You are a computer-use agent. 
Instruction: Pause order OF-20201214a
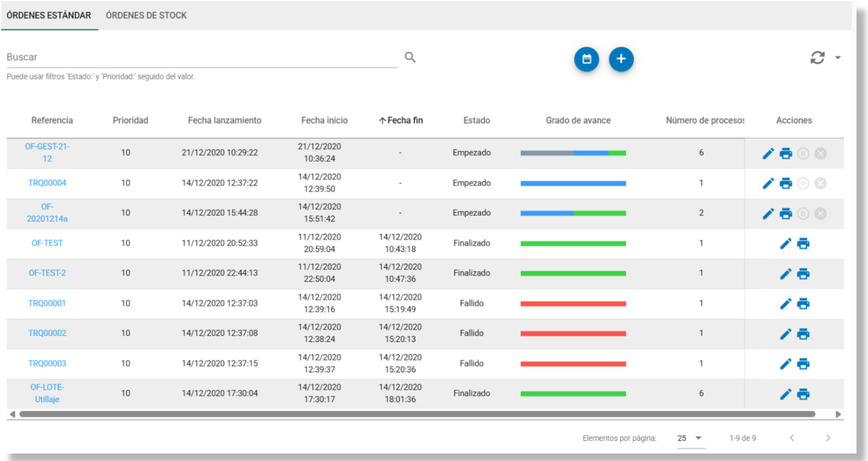(803, 214)
